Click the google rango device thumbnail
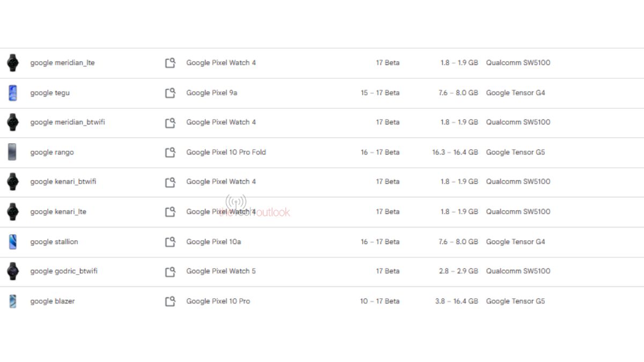Image resolution: width=644 pixels, height=362 pixels. pyautogui.click(x=12, y=152)
